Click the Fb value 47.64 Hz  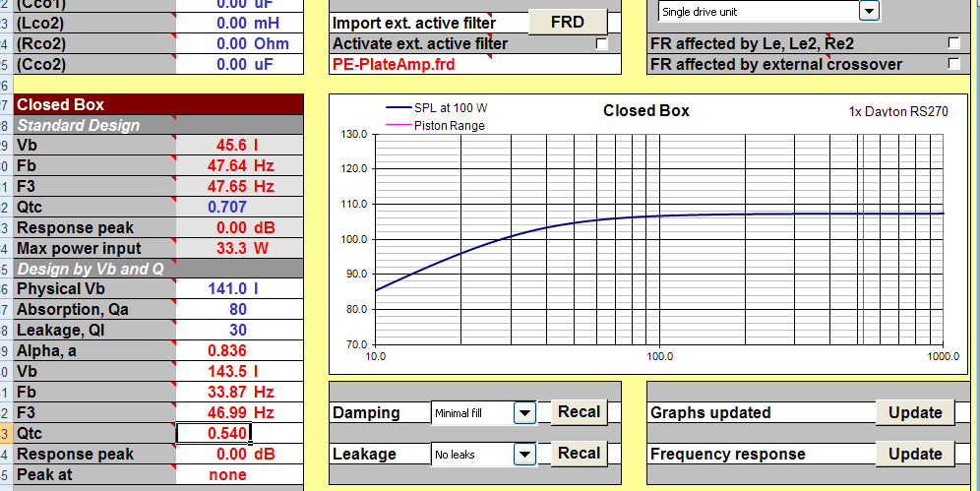tap(239, 166)
